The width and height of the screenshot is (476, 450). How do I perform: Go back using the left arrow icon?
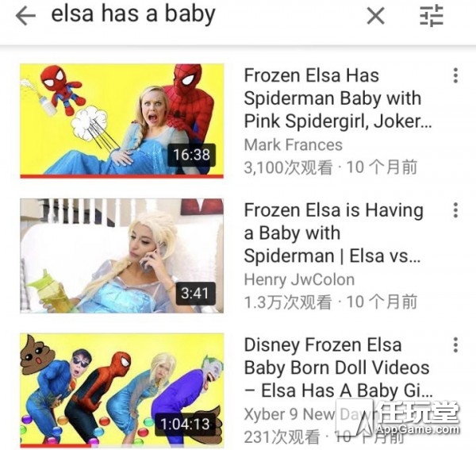[25, 16]
